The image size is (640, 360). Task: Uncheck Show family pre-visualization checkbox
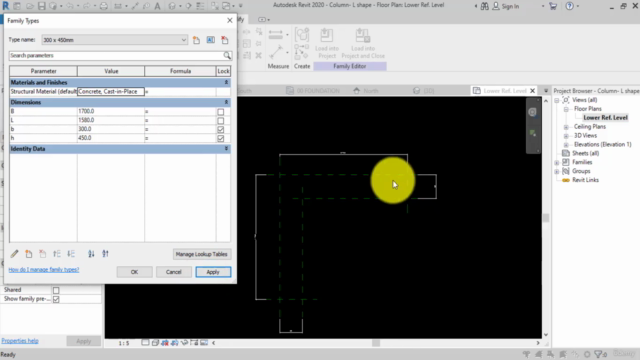pyautogui.click(x=56, y=299)
